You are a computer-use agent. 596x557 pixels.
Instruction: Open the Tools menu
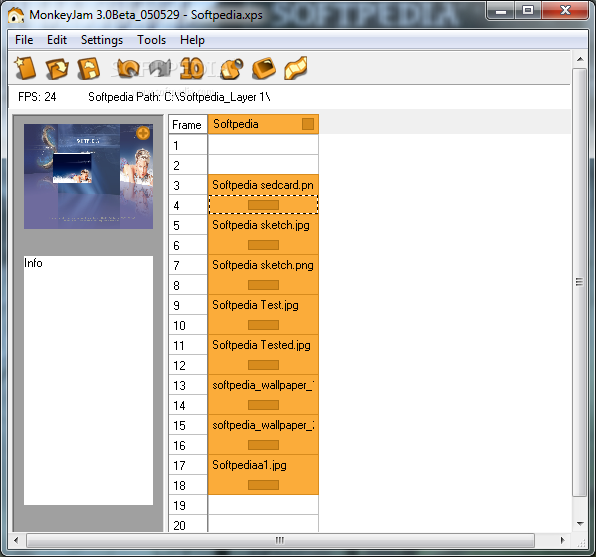coord(152,40)
